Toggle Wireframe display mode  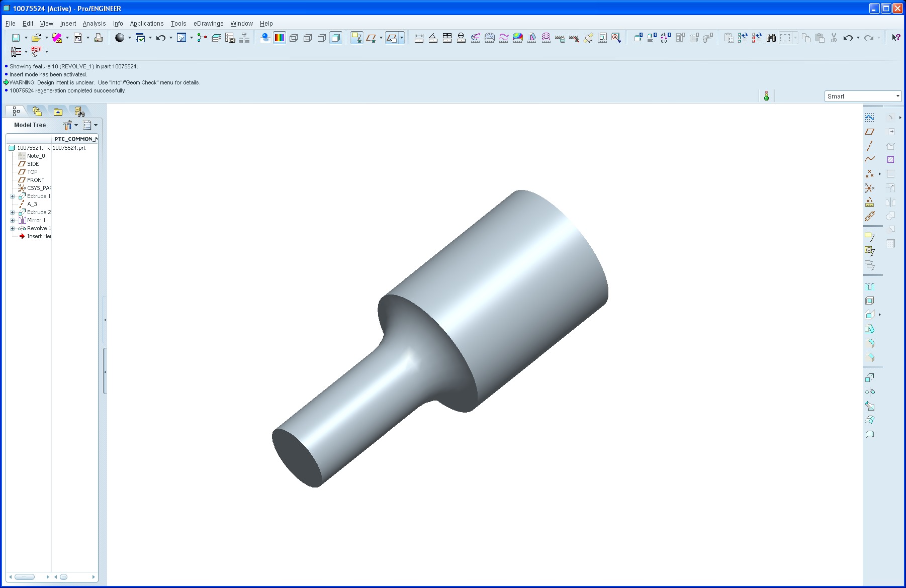pyautogui.click(x=294, y=38)
